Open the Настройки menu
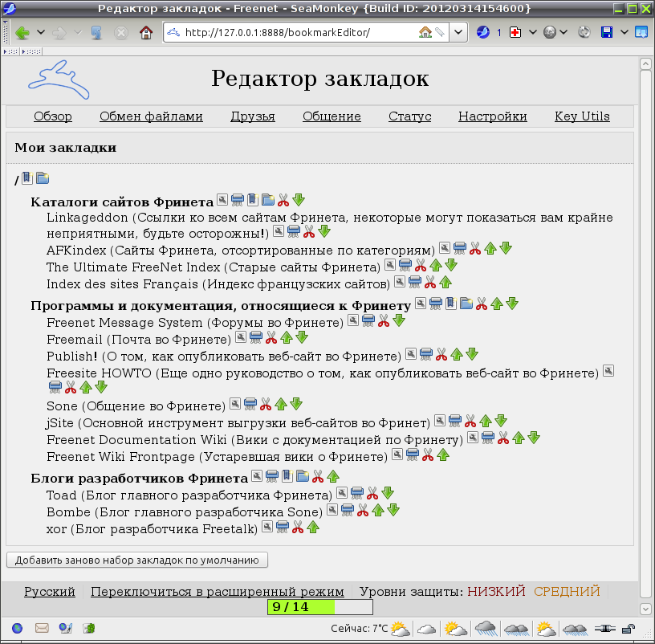The width and height of the screenshot is (655, 644). pyautogui.click(x=493, y=116)
